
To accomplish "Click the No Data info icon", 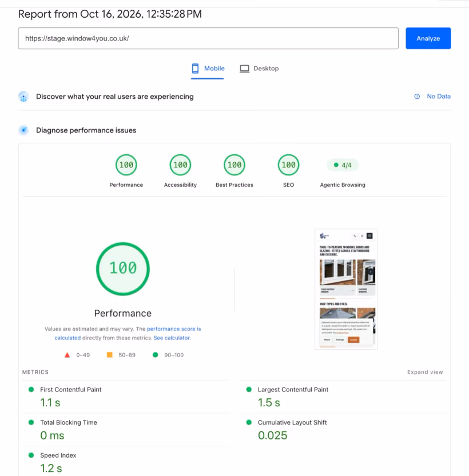I will click(417, 97).
